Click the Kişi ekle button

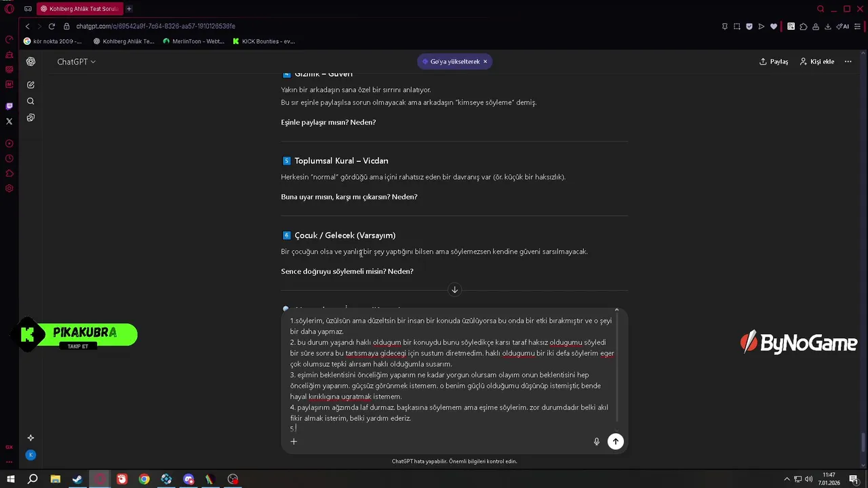[x=817, y=62]
